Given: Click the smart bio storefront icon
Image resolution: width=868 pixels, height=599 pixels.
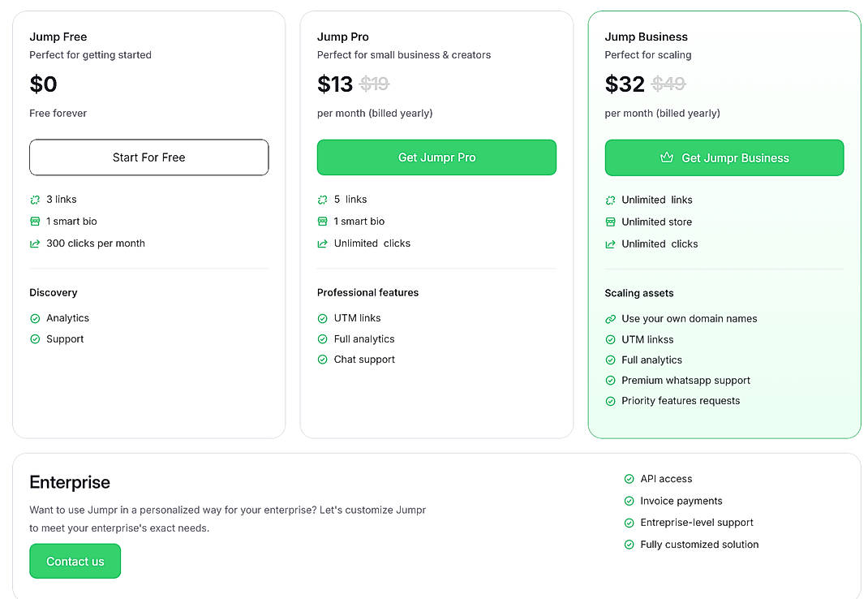Looking at the screenshot, I should click(34, 221).
